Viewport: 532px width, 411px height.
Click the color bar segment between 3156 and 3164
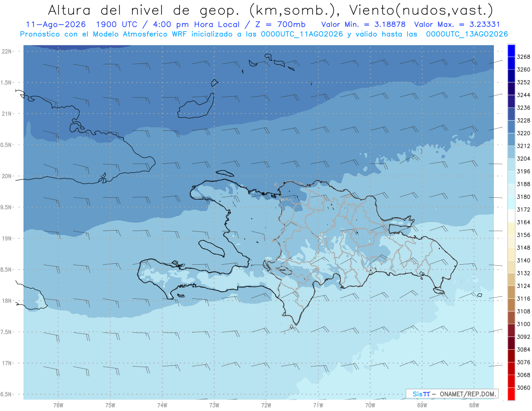[511, 228]
